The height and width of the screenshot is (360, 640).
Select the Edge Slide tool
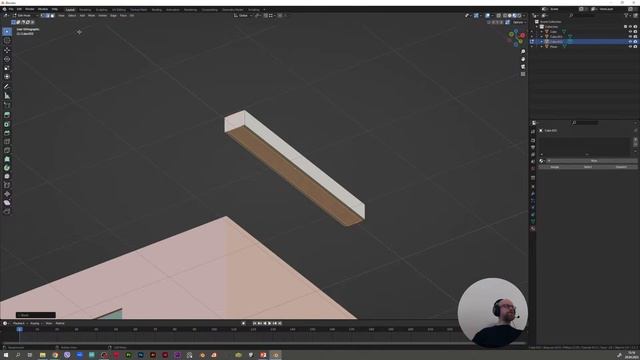tap(7, 185)
